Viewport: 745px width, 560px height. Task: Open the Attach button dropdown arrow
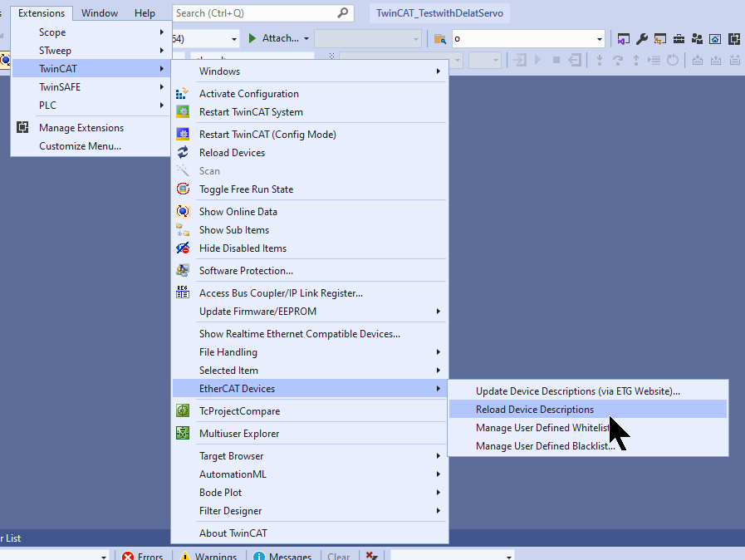tap(306, 38)
